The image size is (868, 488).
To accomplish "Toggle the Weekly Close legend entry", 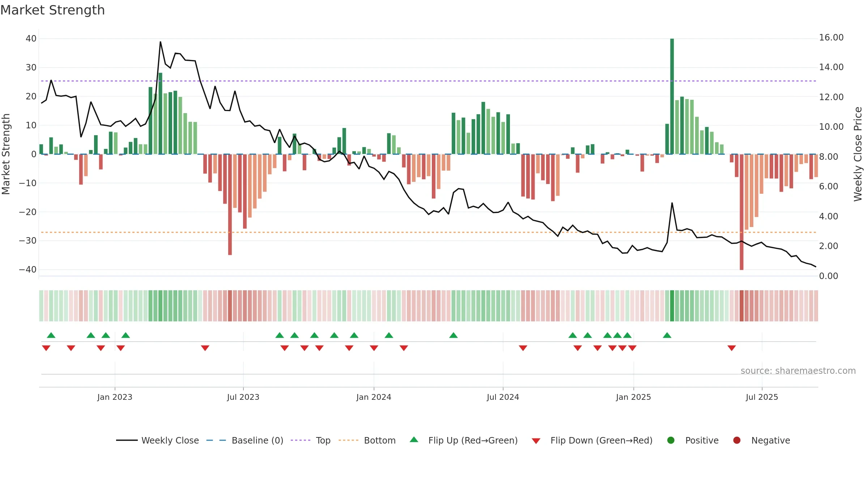I will pyautogui.click(x=157, y=440).
